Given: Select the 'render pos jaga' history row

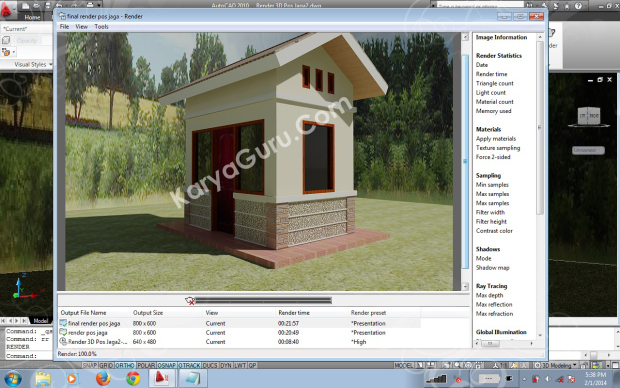Looking at the screenshot, I should tap(239, 333).
